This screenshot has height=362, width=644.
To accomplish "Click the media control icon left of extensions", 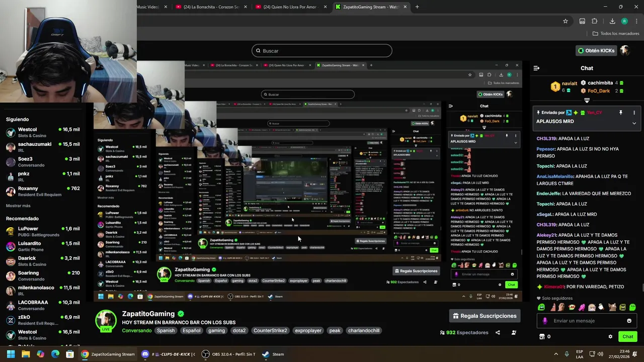I will 582,21.
